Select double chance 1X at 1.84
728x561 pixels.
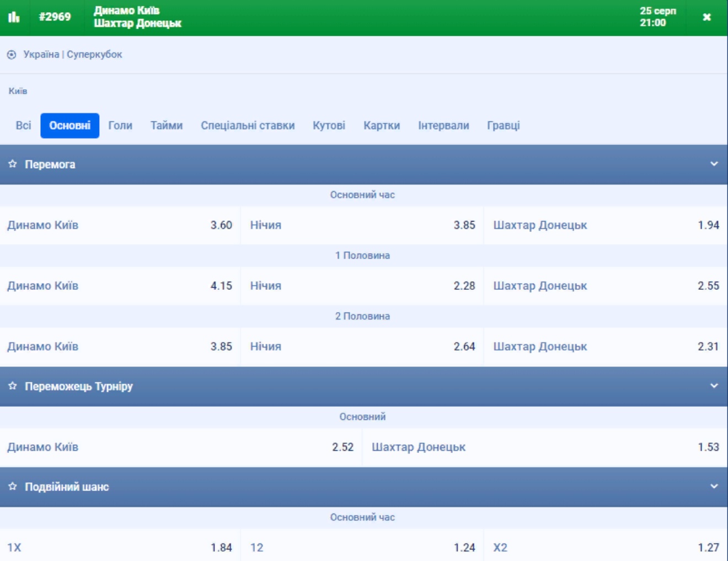click(x=120, y=546)
